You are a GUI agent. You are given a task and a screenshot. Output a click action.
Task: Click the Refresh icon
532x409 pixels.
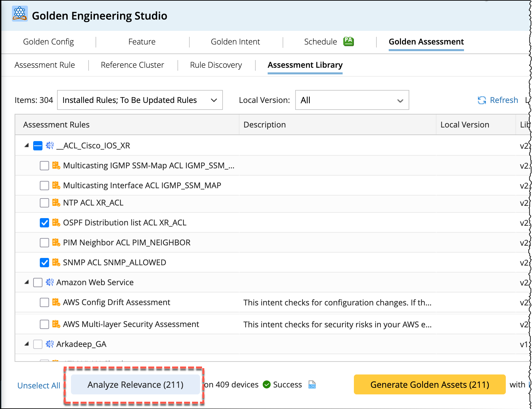click(x=482, y=100)
